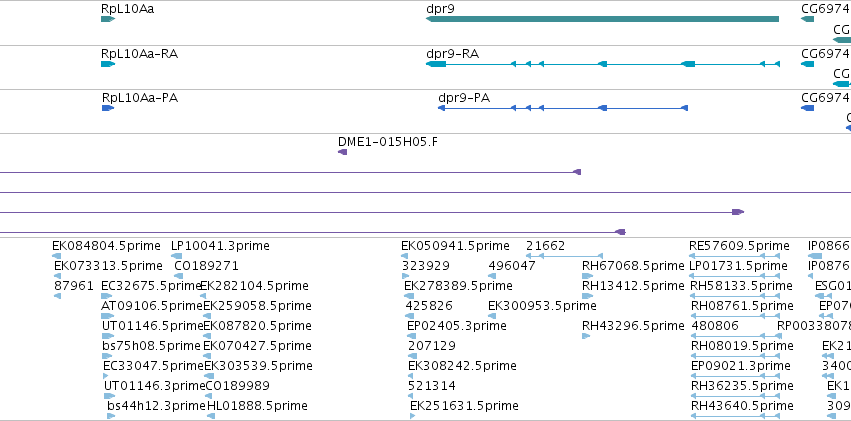851x421 pixels.
Task: Click the RpL10Aa-PA feature glyph
Action: (108, 108)
